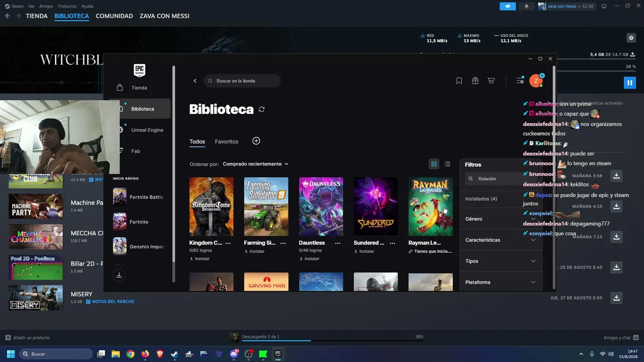644x362 pixels.
Task: Refresh the Biblioteca library list
Action: 262,110
